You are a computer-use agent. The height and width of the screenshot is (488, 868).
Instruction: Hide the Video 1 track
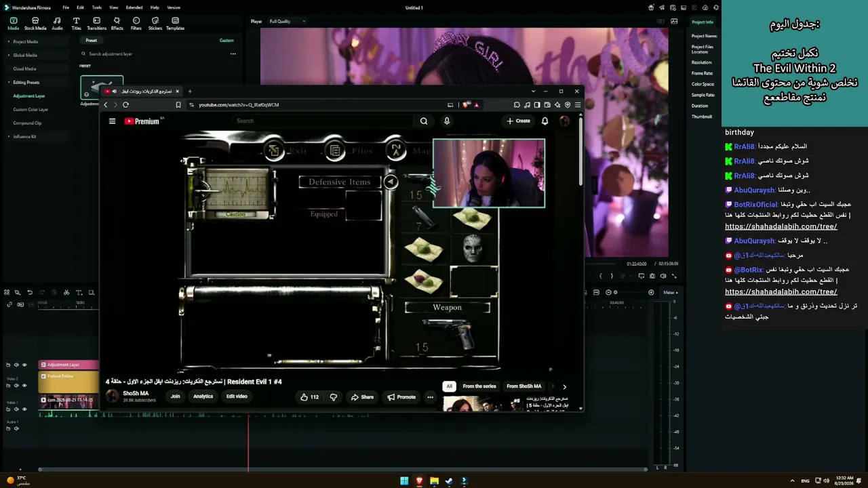point(24,409)
